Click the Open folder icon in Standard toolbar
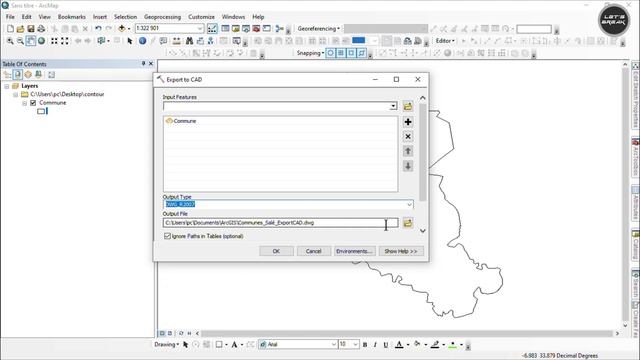Viewport: 640px width, 360px height. click(x=20, y=29)
